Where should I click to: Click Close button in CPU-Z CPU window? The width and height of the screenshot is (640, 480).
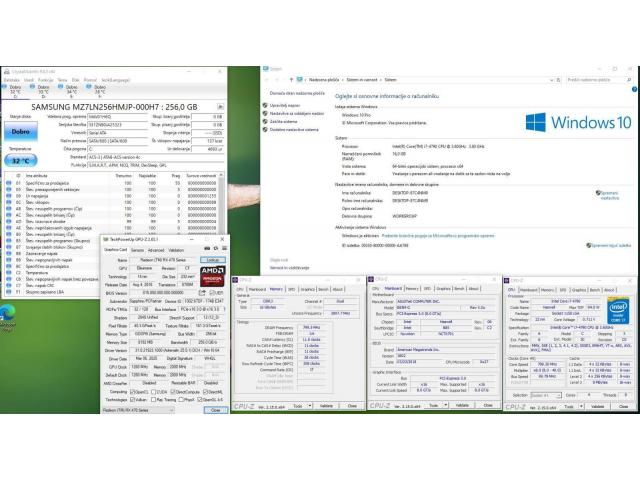click(623, 407)
